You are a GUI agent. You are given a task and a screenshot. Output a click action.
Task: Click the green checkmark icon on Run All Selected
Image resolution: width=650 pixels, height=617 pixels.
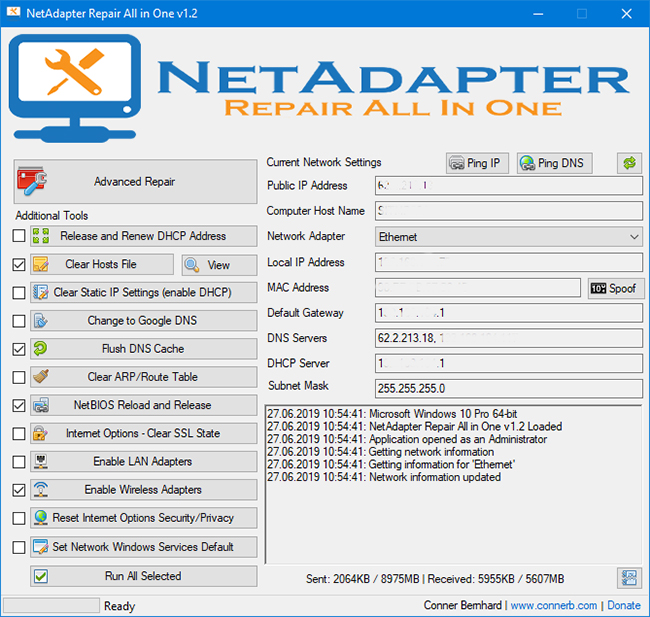tap(41, 576)
